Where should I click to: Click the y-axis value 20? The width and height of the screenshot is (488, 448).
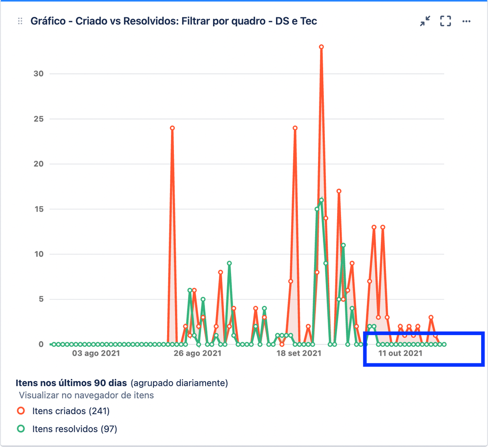point(39,164)
